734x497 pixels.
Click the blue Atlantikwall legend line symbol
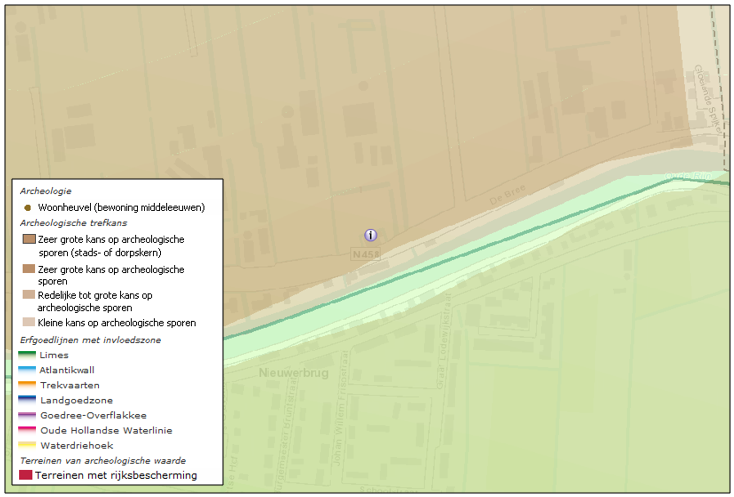point(27,370)
